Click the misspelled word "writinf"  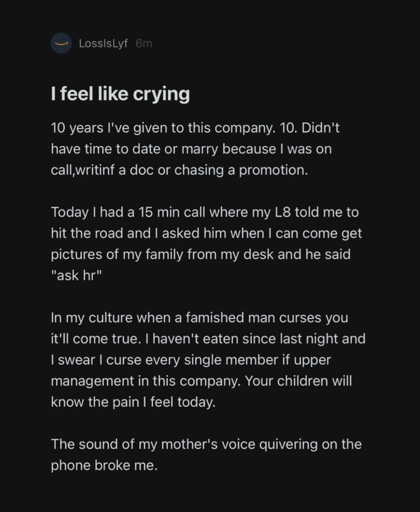pos(101,171)
